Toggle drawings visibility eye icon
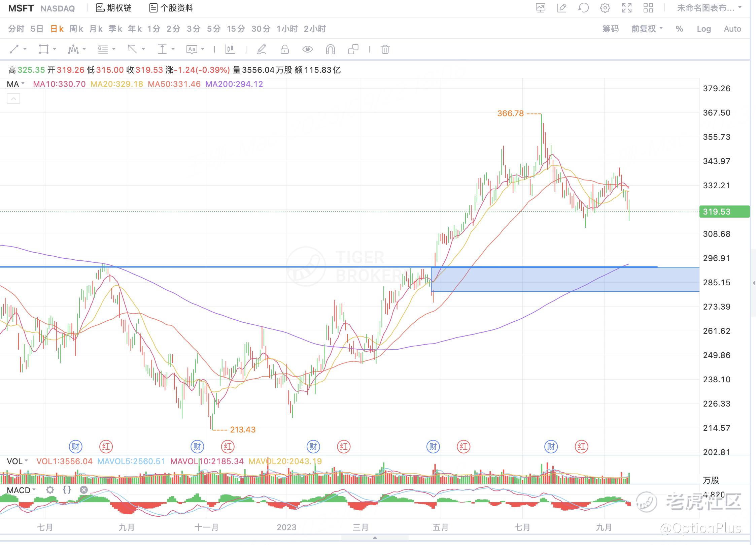The width and height of the screenshot is (756, 545). (x=307, y=50)
